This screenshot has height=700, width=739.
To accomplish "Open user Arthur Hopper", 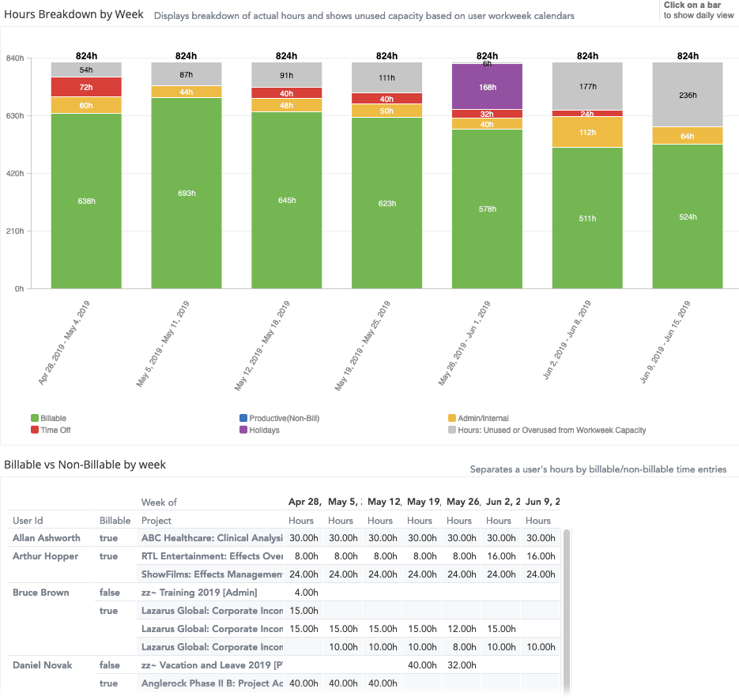I will (x=45, y=556).
